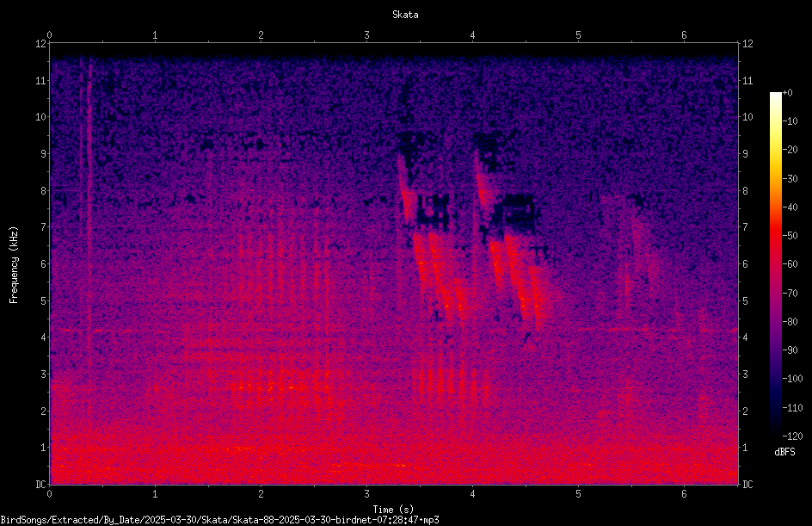812x526 pixels.
Task: Click the vertical dBFS color scale bar
Action: [775, 263]
